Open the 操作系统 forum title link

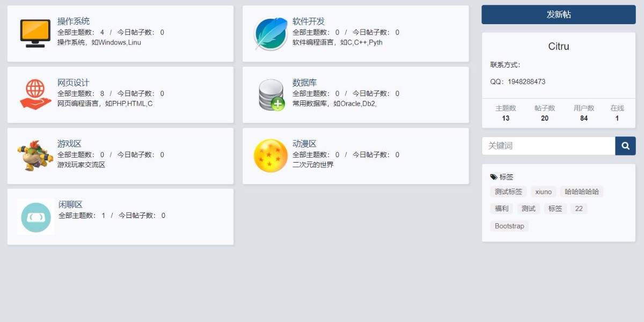pyautogui.click(x=74, y=21)
